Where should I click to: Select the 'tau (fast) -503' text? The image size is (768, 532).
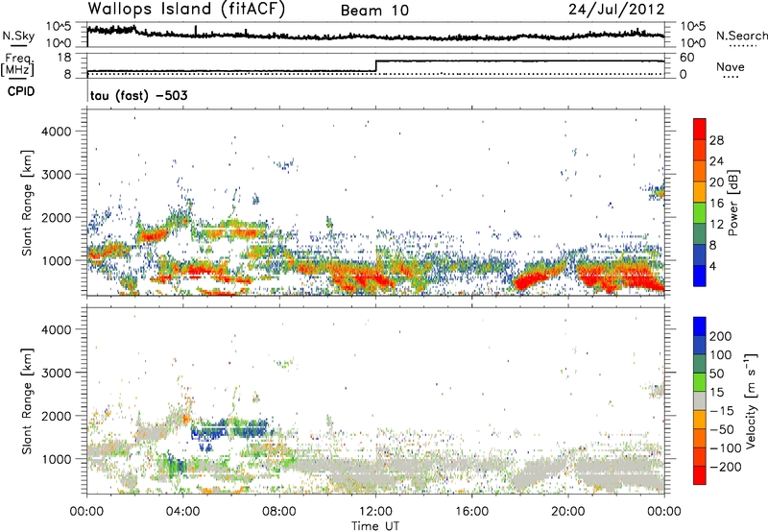click(138, 95)
